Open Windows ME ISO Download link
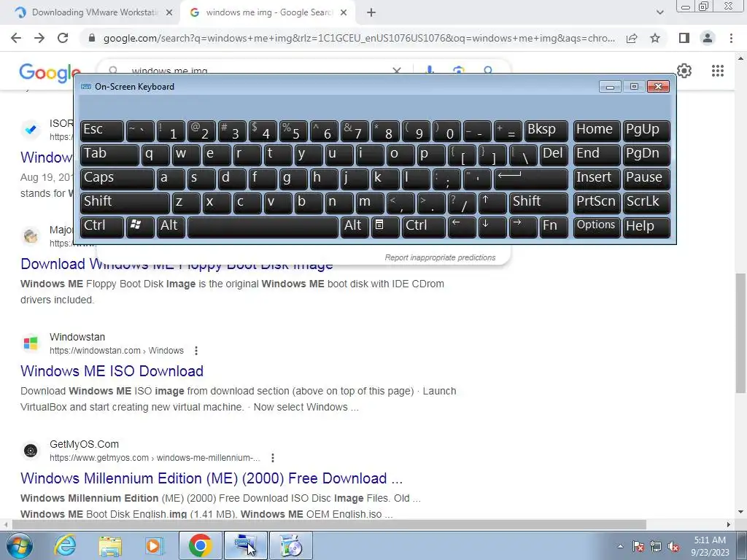The width and height of the screenshot is (747, 560). (112, 370)
